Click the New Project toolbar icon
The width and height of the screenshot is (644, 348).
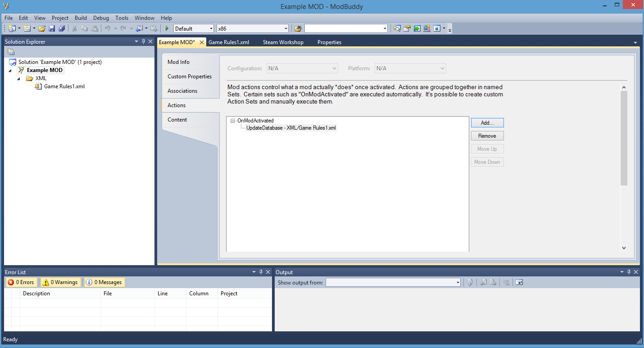[12, 28]
